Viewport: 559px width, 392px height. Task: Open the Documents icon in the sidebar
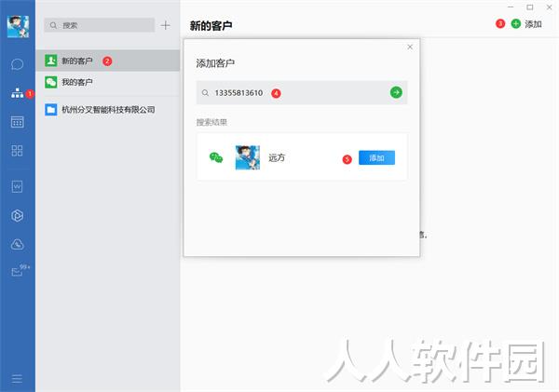(x=17, y=186)
